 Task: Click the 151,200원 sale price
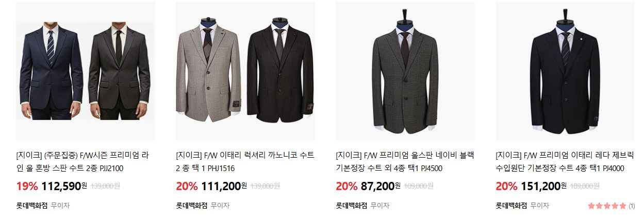click(x=543, y=186)
